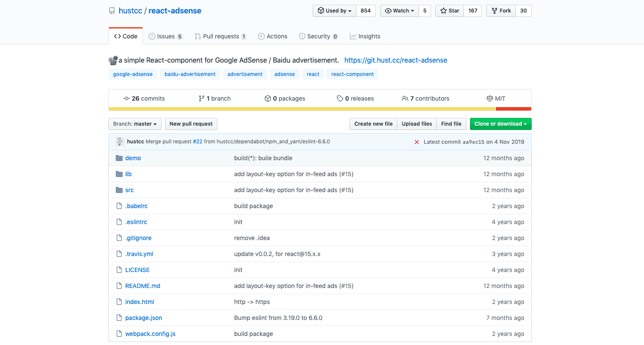
Task: Click the yellow JavaScript language bar
Action: click(x=302, y=109)
